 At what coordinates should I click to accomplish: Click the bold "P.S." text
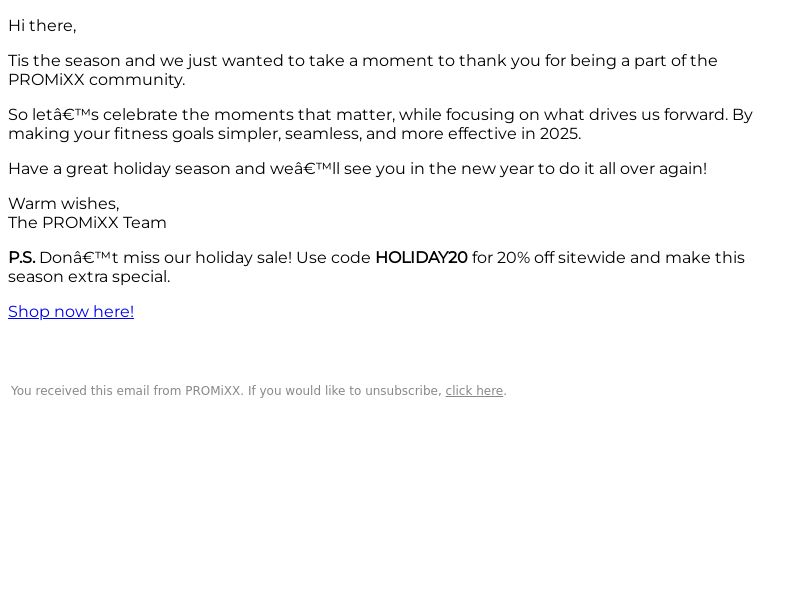[22, 257]
